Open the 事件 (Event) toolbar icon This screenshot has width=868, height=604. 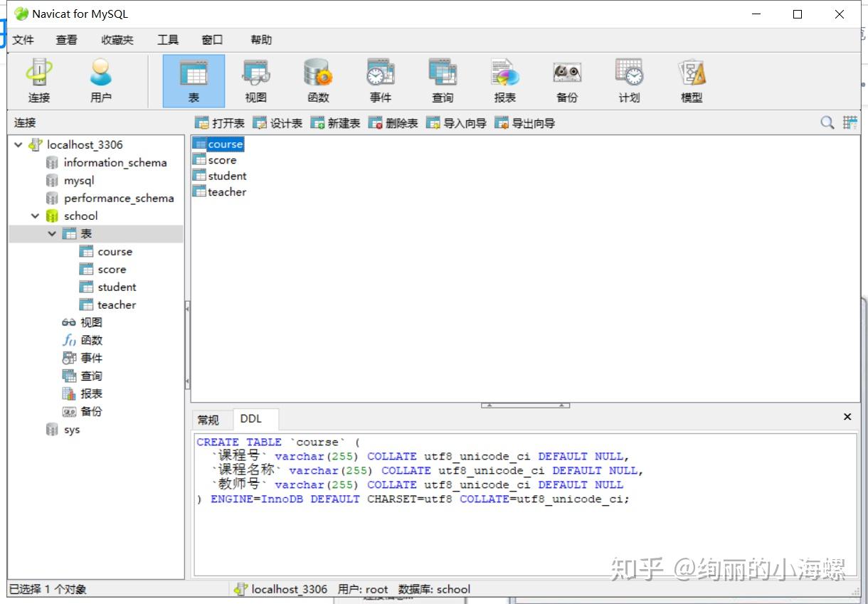point(381,81)
